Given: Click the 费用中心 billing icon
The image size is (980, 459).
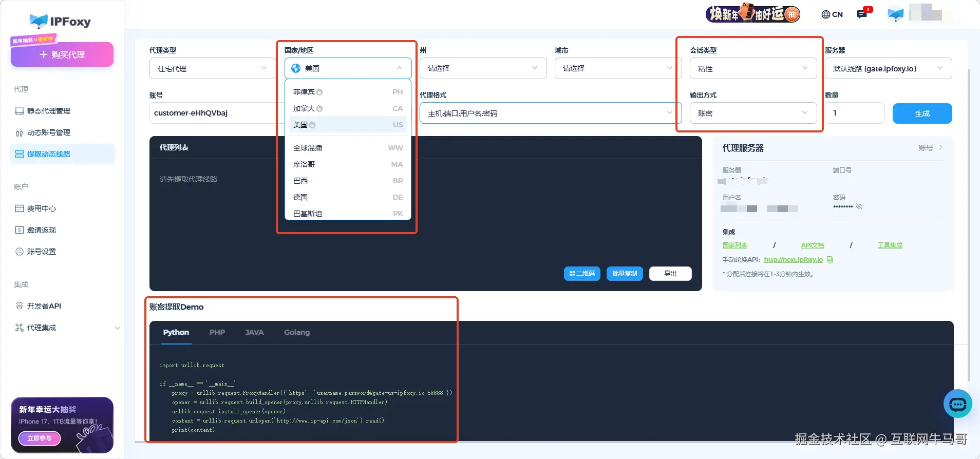Looking at the screenshot, I should click(x=20, y=208).
